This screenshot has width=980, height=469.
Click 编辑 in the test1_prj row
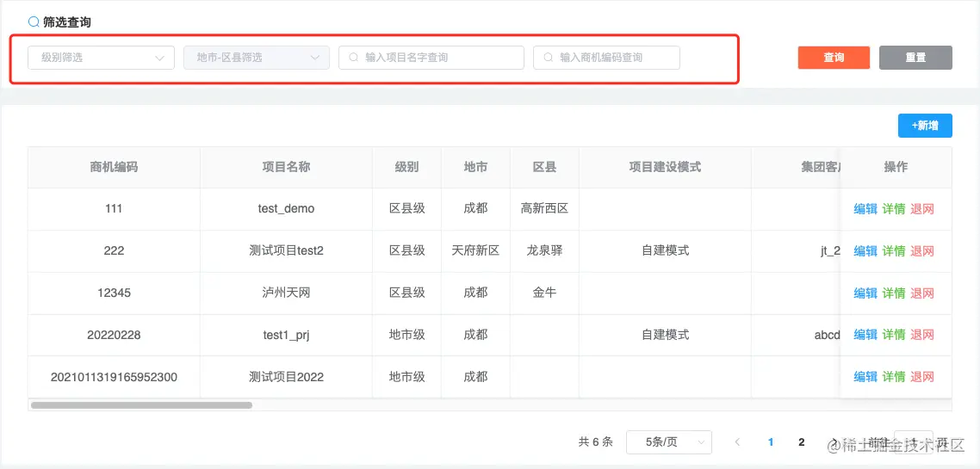[865, 335]
